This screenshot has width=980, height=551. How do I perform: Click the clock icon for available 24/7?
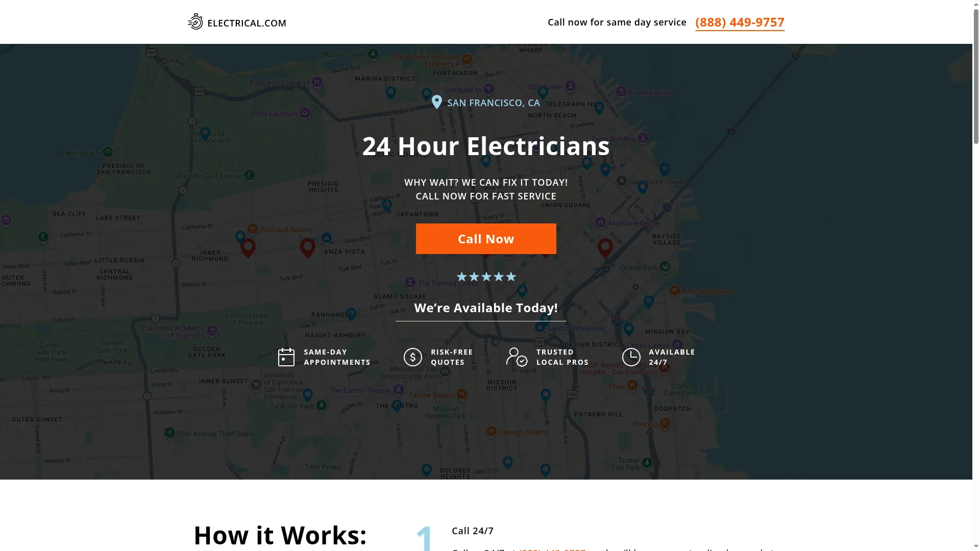(631, 357)
